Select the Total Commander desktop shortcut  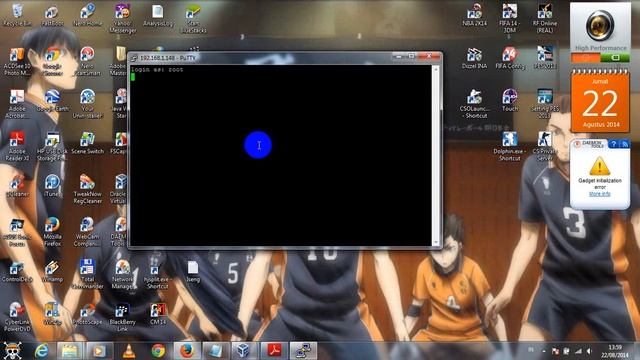tap(87, 275)
